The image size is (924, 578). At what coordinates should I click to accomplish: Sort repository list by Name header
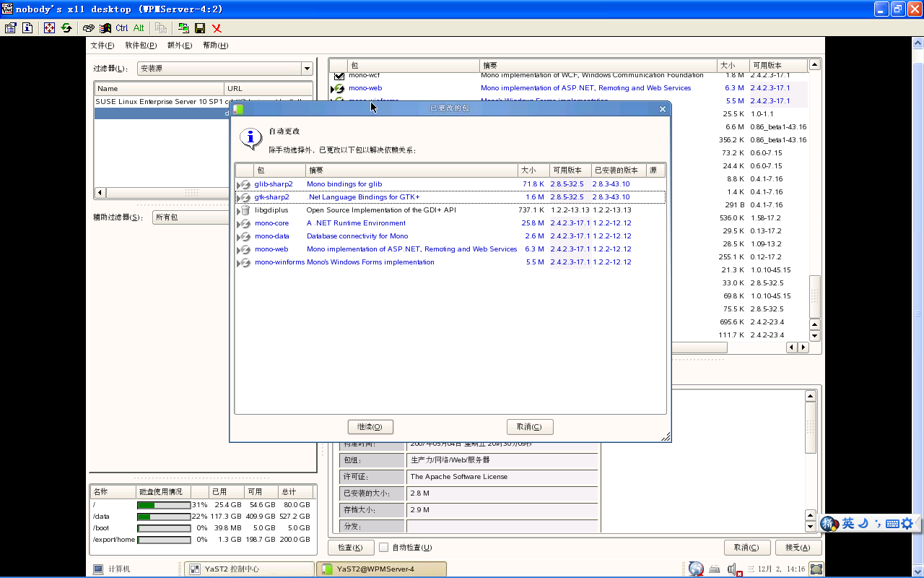point(160,89)
